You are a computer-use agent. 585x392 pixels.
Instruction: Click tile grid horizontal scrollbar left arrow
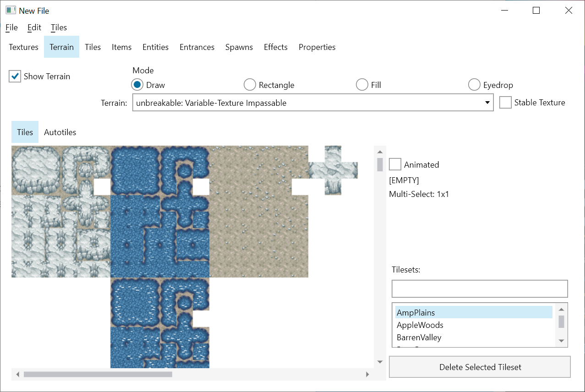pyautogui.click(x=18, y=374)
